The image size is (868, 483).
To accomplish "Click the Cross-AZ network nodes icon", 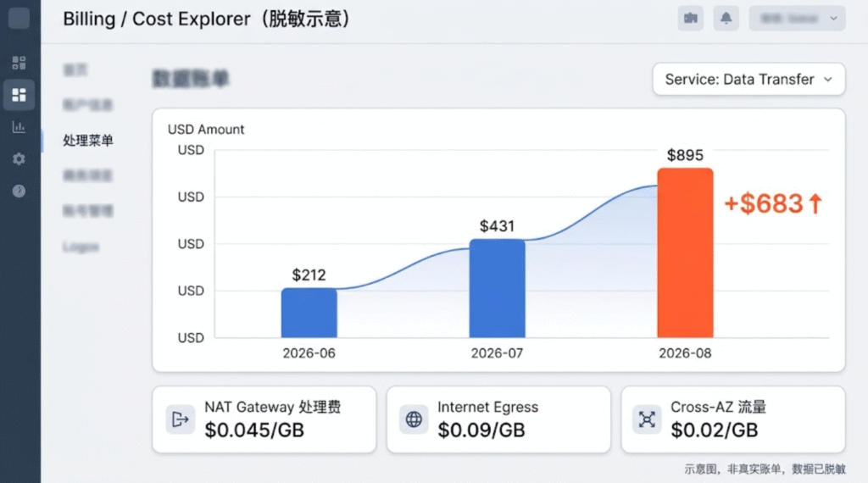I will (647, 419).
